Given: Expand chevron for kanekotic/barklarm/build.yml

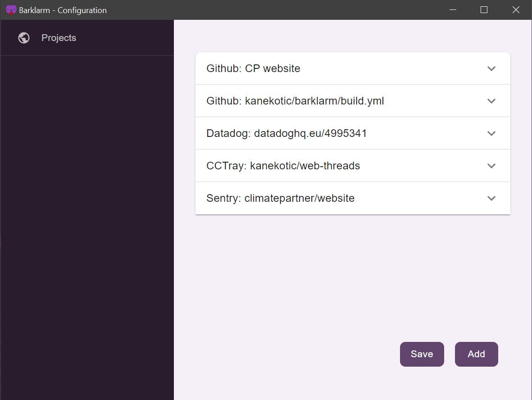Looking at the screenshot, I should [x=491, y=101].
